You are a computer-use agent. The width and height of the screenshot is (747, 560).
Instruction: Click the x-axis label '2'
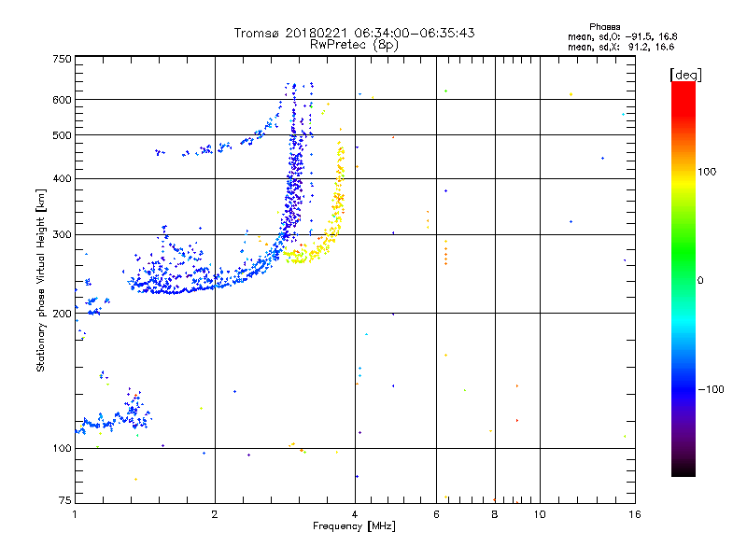[215, 514]
